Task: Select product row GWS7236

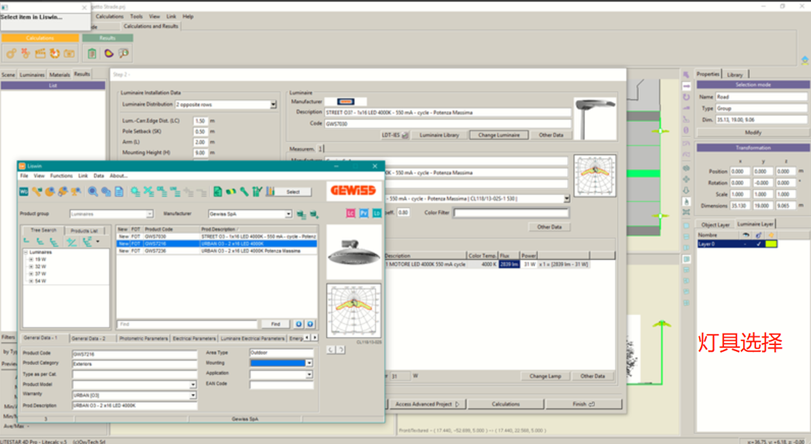Action: click(217, 251)
